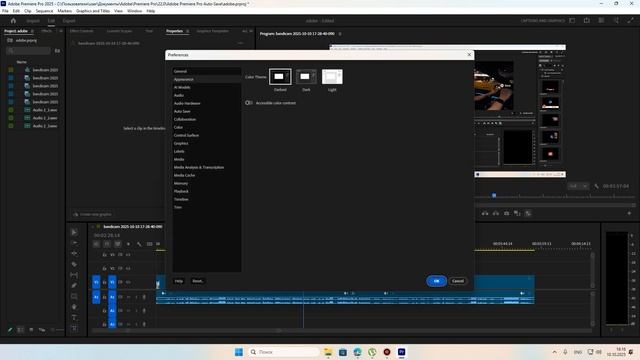Select the Track Select Forward tool
The width and height of the screenshot is (640, 360).
tap(74, 243)
